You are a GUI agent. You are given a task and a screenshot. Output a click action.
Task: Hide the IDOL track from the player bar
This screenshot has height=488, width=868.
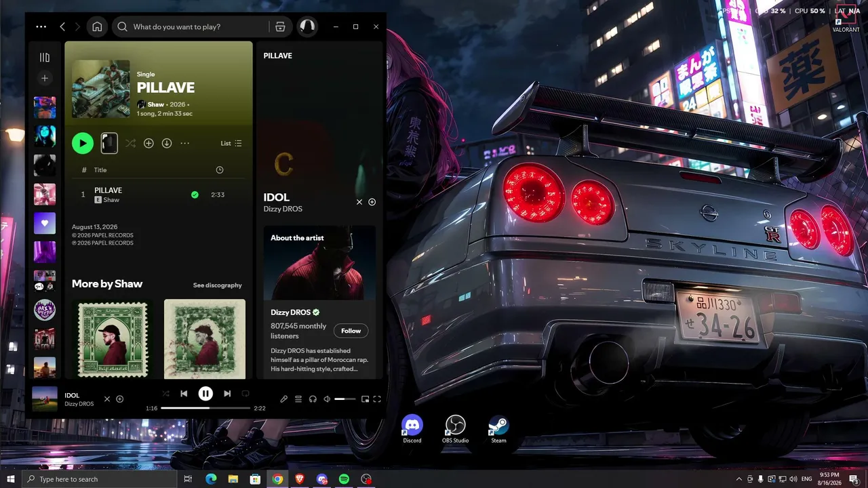pyautogui.click(x=106, y=399)
